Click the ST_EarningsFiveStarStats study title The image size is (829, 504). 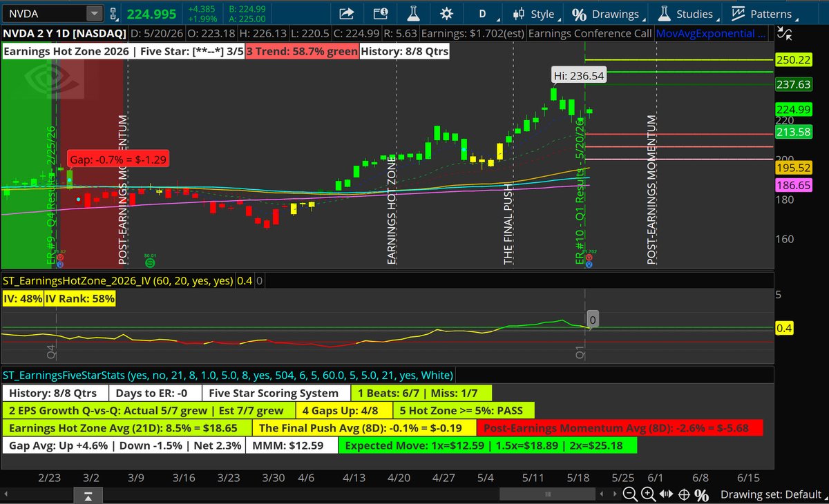click(x=228, y=376)
